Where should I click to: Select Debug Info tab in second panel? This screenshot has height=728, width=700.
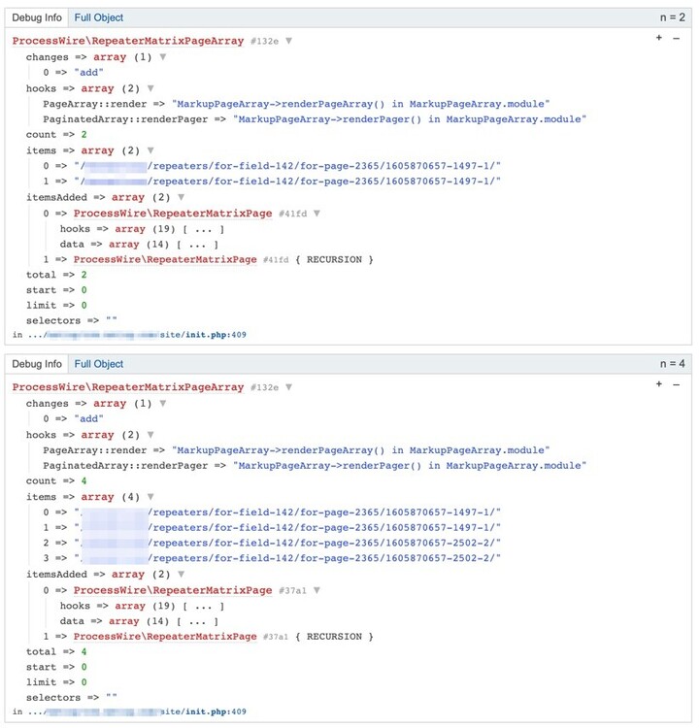[37, 364]
